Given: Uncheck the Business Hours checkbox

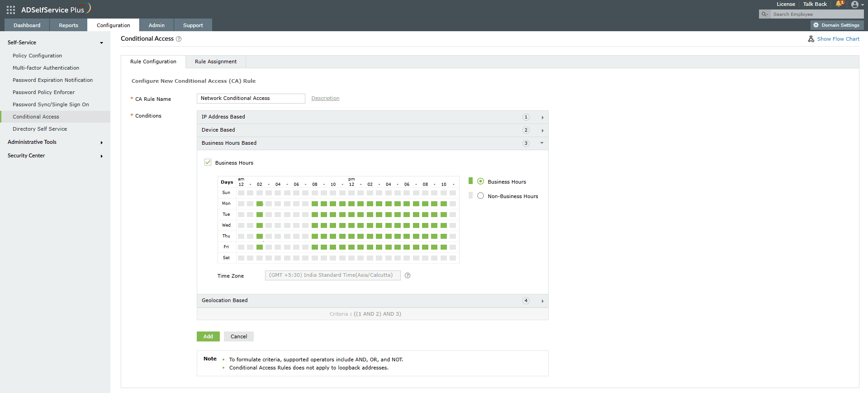Looking at the screenshot, I should tap(208, 162).
